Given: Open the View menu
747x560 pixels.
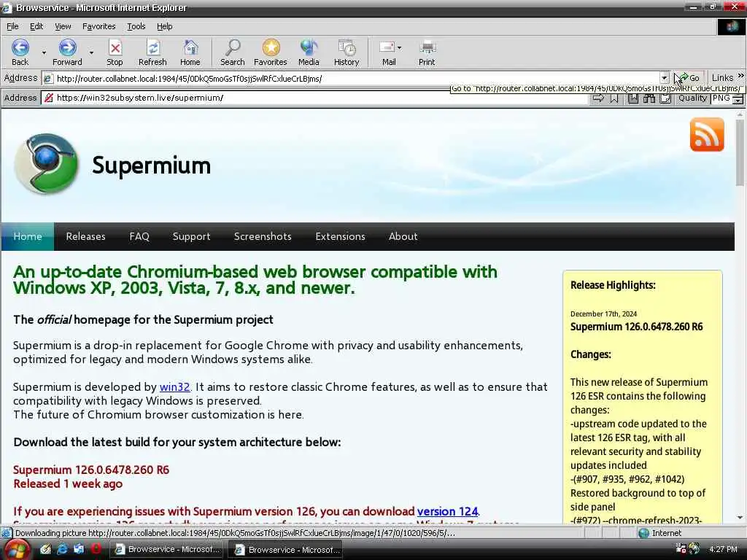Looking at the screenshot, I should click(63, 27).
